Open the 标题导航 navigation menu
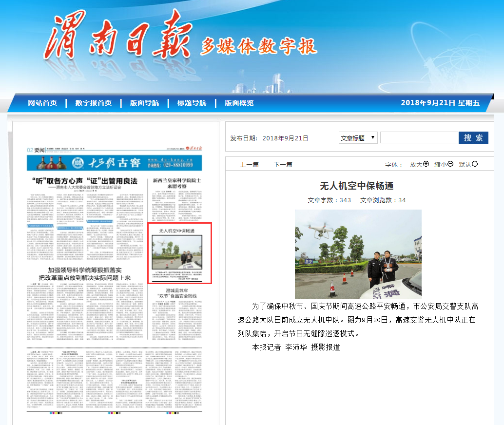504x425 pixels. pyautogui.click(x=192, y=103)
